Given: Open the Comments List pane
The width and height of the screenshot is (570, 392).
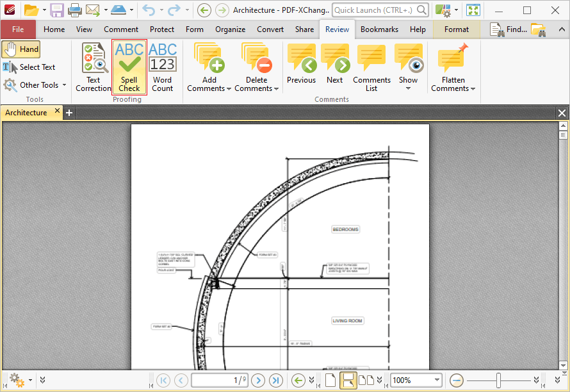Looking at the screenshot, I should tap(371, 67).
